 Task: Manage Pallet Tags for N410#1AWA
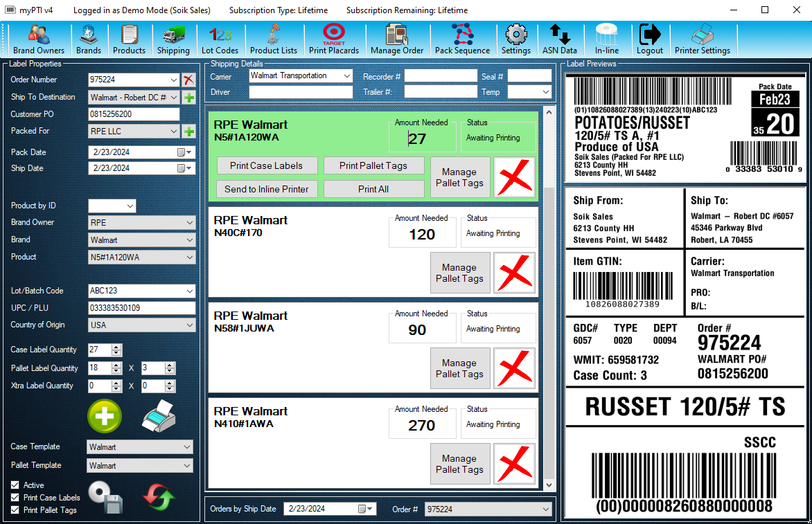click(x=460, y=464)
